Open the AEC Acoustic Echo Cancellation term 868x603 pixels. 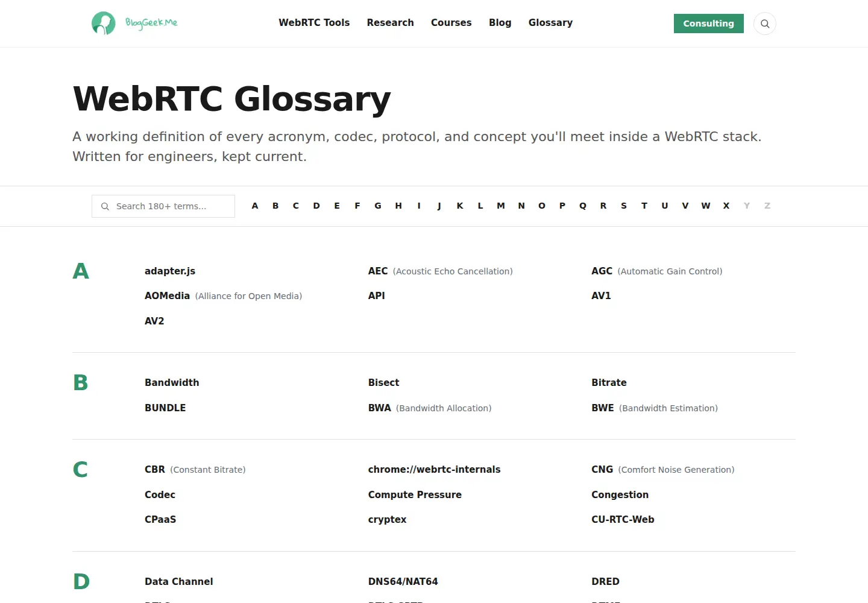pyautogui.click(x=441, y=271)
